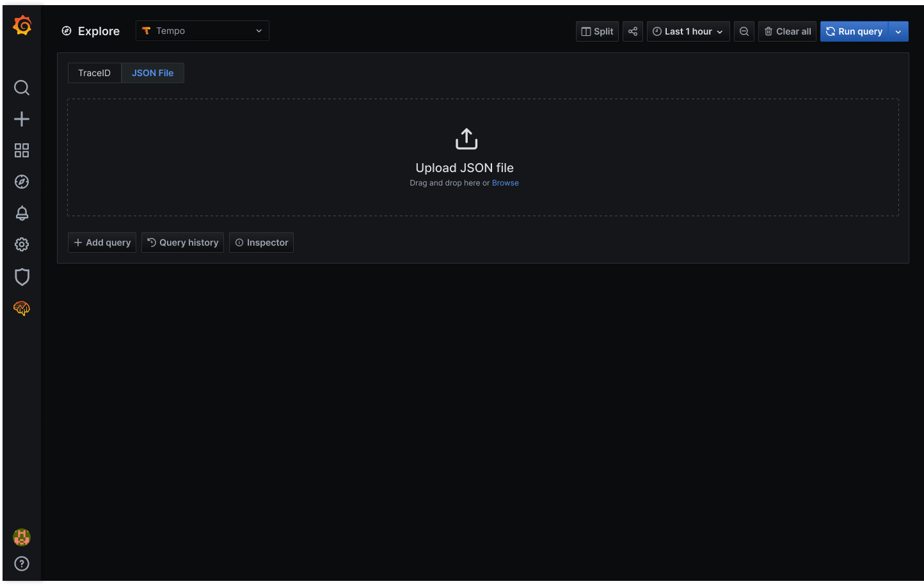Open the Help question mark icon

point(22,564)
